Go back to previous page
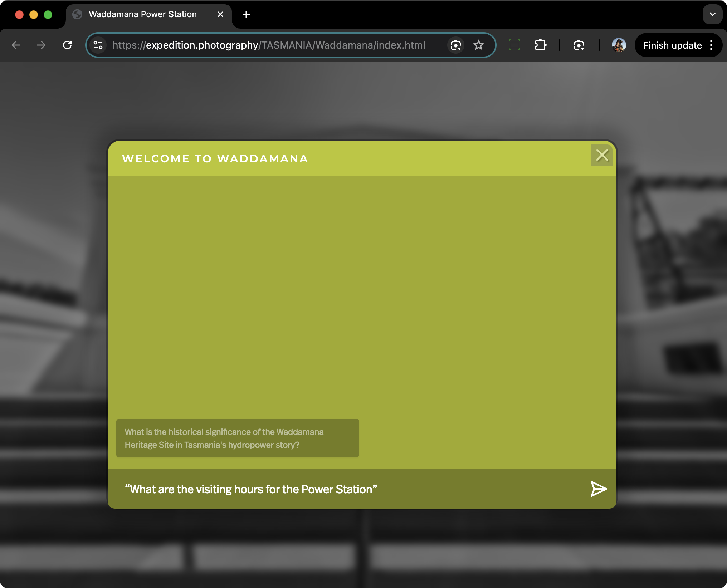727x588 pixels. pos(16,45)
